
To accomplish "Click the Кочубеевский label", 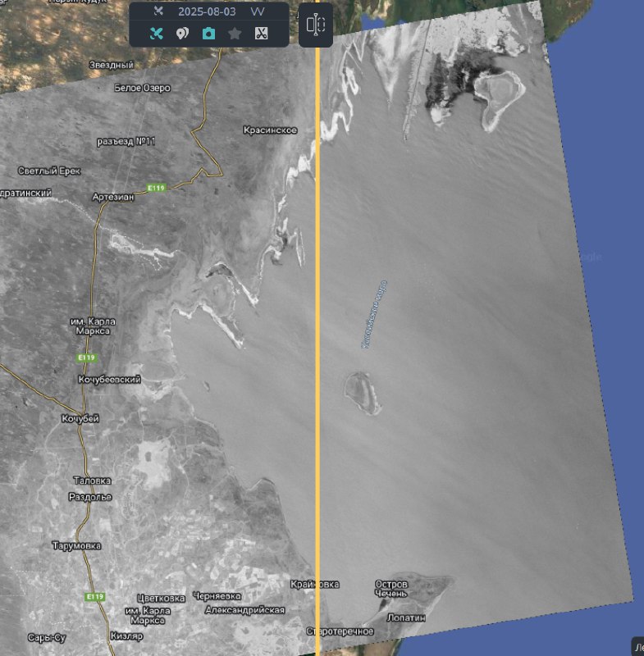I will (110, 380).
